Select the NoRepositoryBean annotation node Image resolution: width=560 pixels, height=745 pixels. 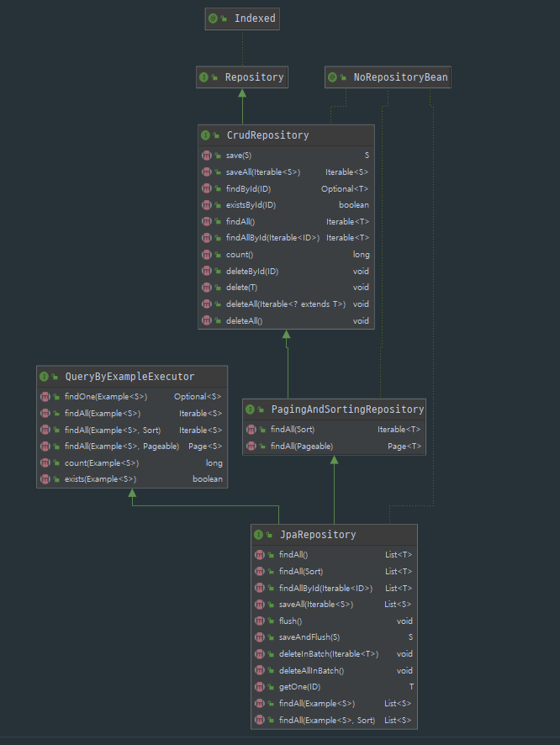coord(388,77)
